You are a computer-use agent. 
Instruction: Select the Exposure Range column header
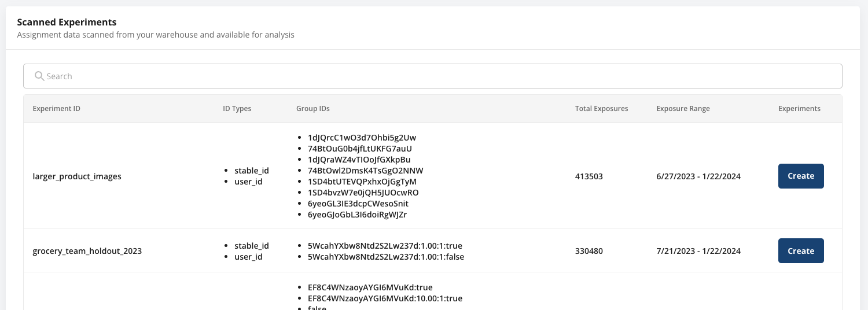tap(683, 109)
